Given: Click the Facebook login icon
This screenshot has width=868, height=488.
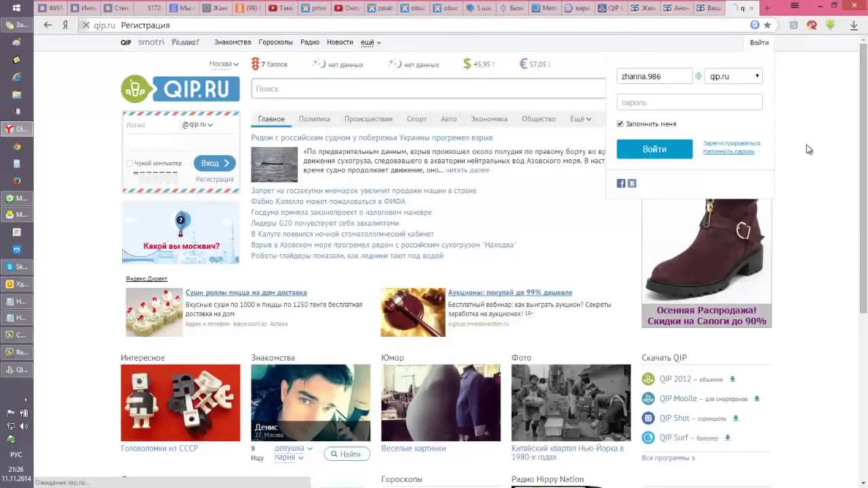Looking at the screenshot, I should pyautogui.click(x=620, y=183).
